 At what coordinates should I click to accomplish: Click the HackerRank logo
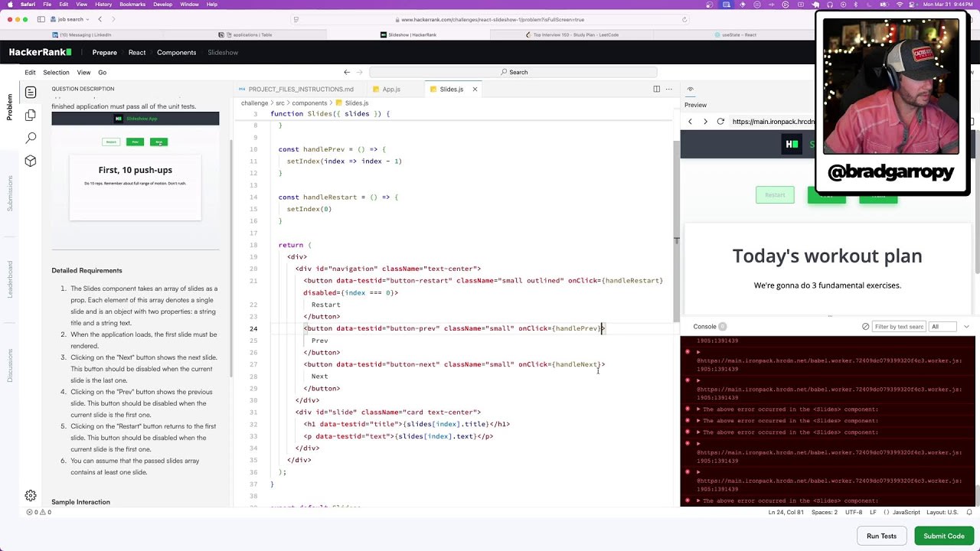[40, 52]
